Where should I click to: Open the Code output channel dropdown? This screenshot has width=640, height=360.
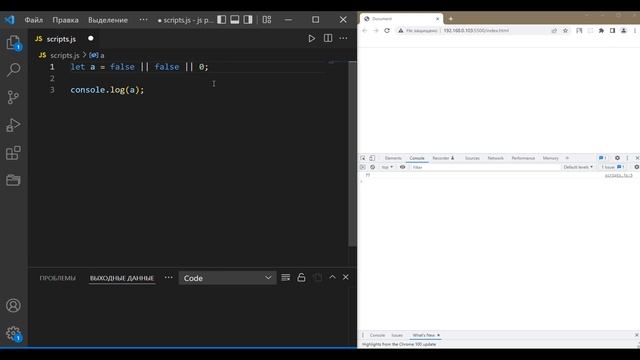227,278
